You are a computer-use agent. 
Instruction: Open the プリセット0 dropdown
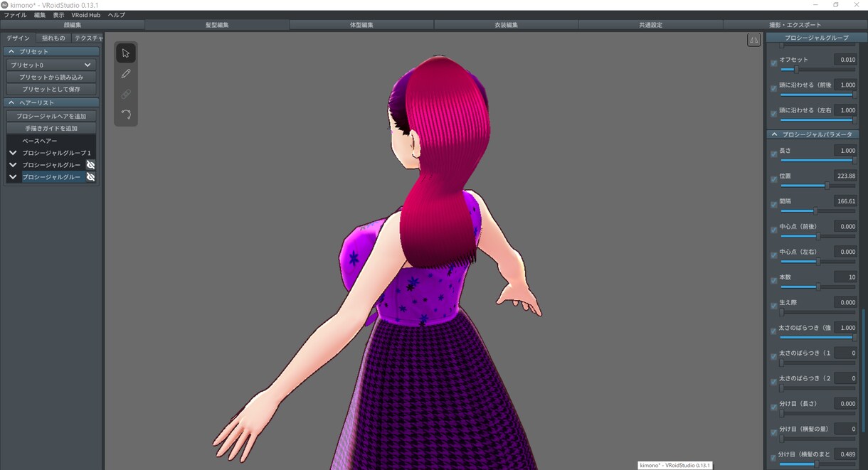(x=51, y=65)
